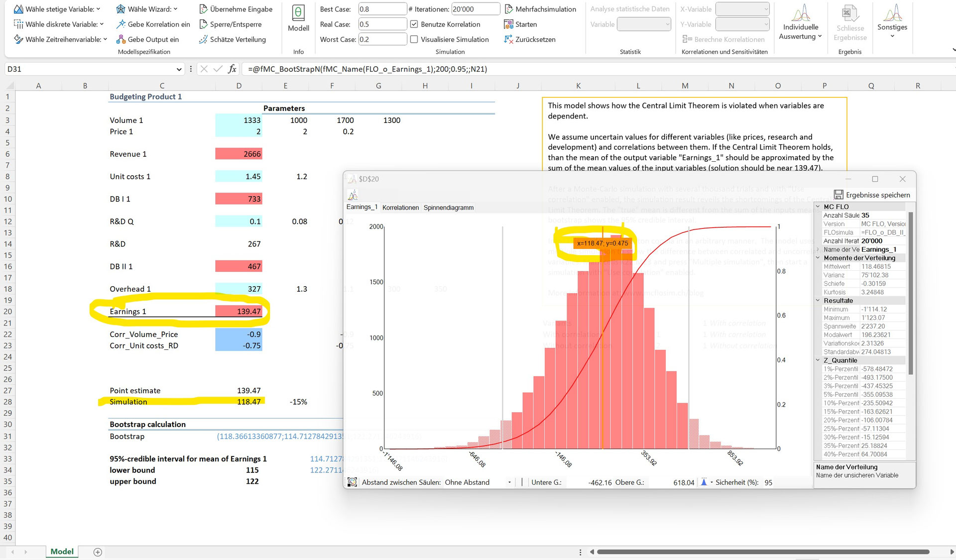Viewport: 956px width, 560px height.
Task: Enable Visualisiere Simulation
Action: pos(415,39)
